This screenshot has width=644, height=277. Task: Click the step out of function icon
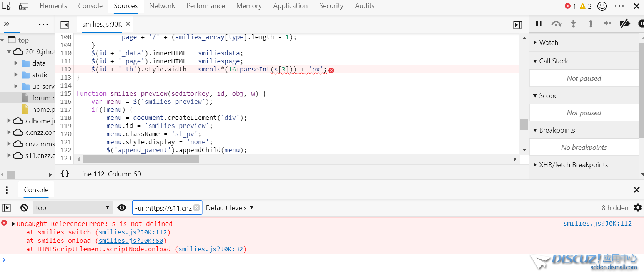pos(591,24)
